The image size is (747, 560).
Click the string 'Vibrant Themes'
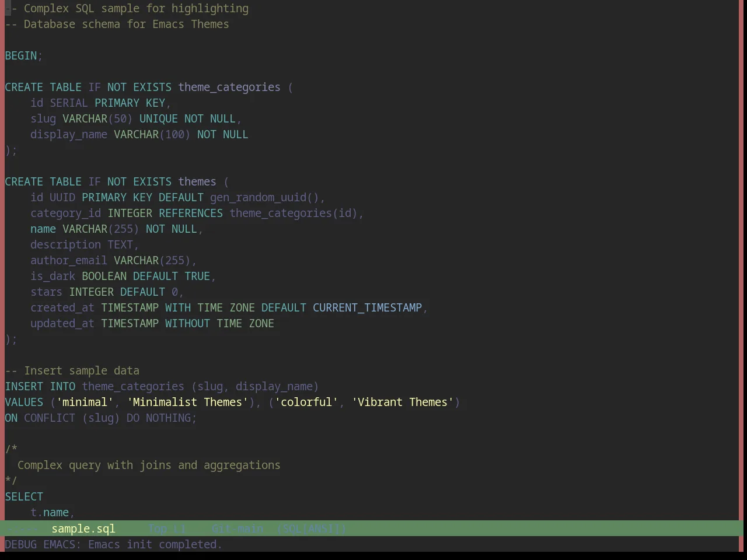tap(403, 402)
